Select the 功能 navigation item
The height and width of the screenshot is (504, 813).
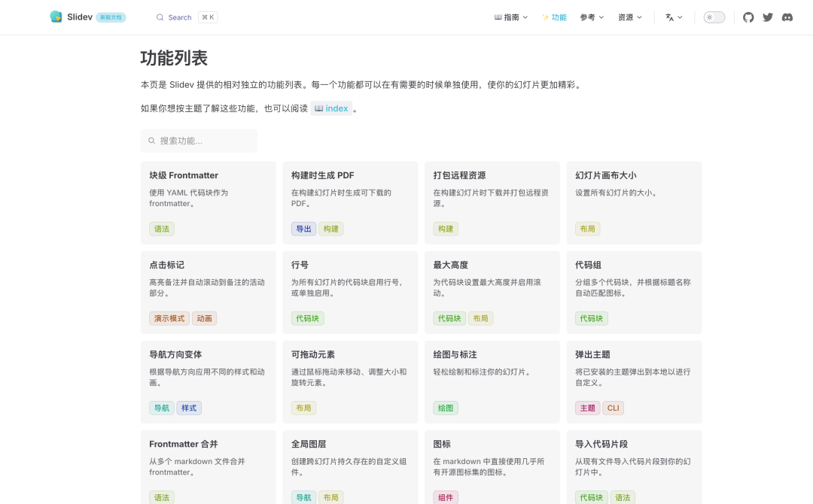pyautogui.click(x=554, y=17)
